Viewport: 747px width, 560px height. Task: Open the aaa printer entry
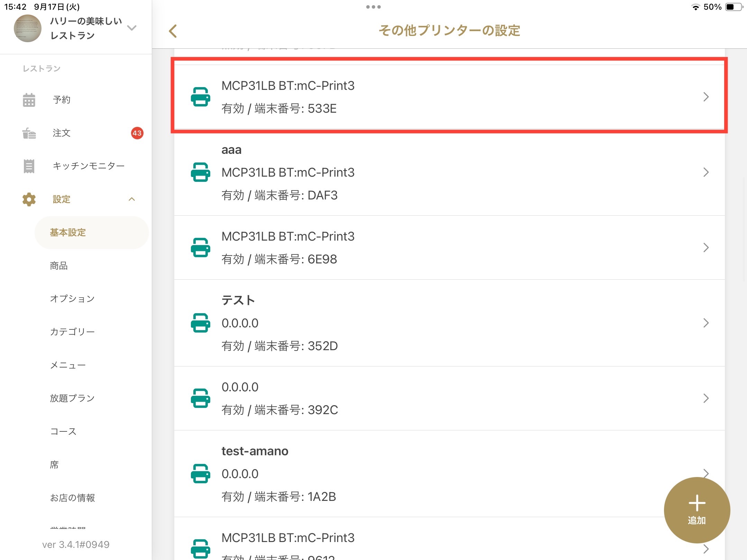point(449,172)
